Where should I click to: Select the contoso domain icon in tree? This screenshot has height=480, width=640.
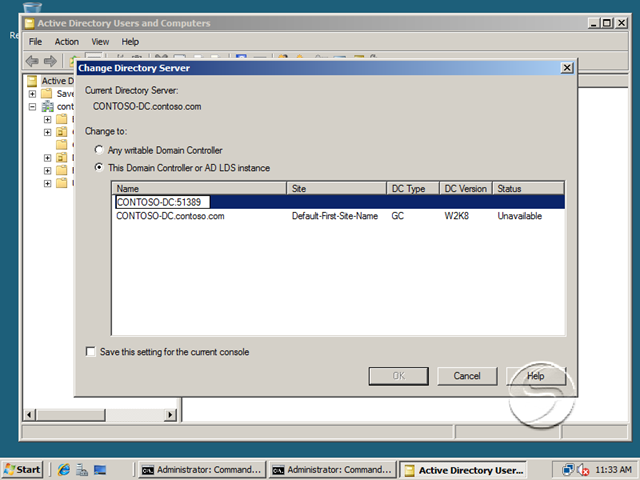[x=47, y=107]
